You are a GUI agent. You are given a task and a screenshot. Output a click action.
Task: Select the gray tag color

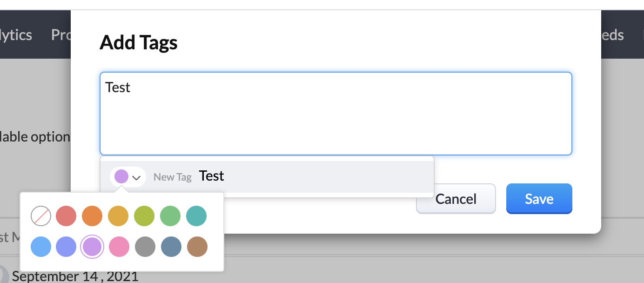(x=145, y=247)
